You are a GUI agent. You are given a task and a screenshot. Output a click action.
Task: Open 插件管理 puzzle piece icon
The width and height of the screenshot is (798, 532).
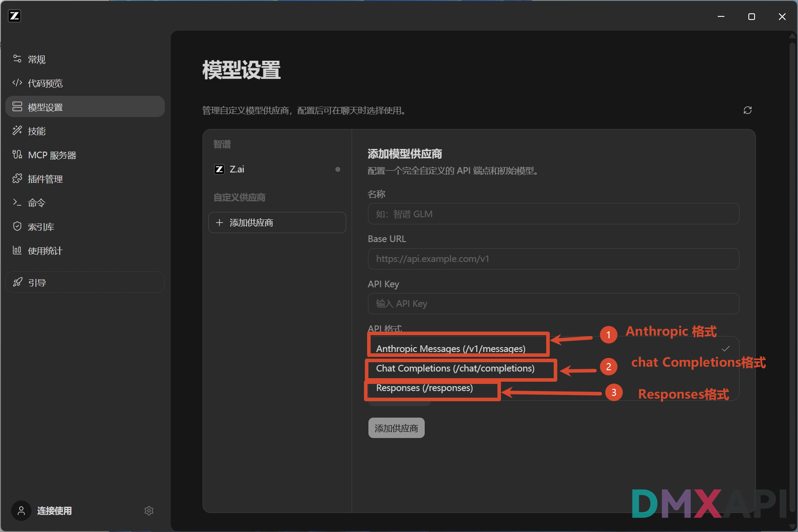click(17, 179)
